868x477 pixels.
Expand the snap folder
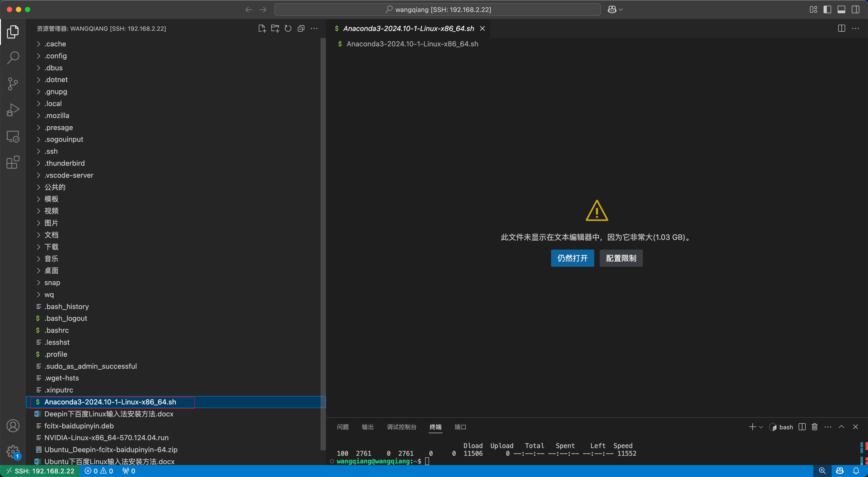point(52,283)
